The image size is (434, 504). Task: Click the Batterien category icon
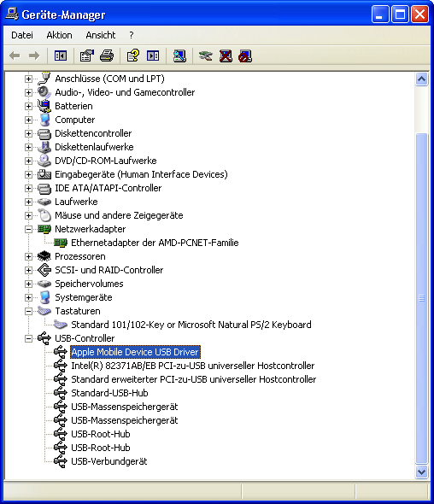44,106
